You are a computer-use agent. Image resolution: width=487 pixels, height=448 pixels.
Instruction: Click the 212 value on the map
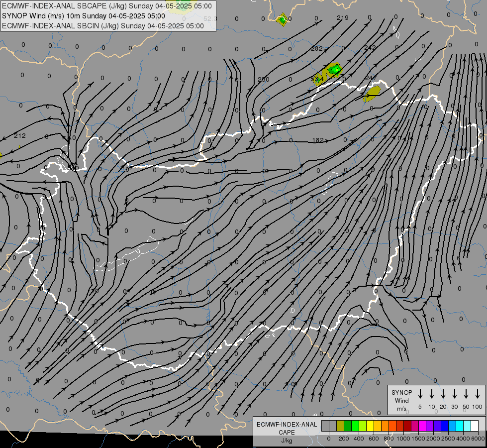point(20,136)
